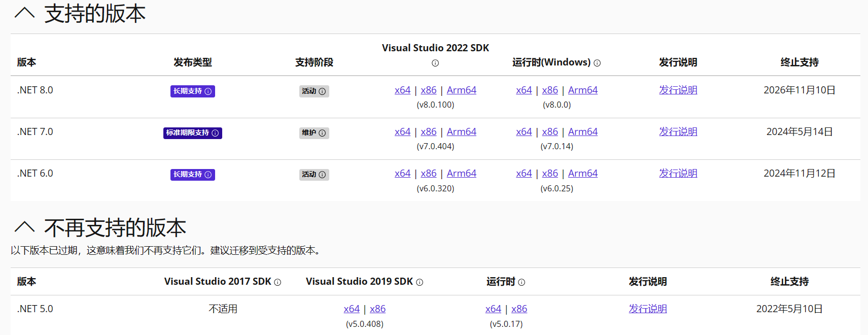Download .NET 7.0 runtime Arm64 link
The height and width of the screenshot is (335, 868).
[583, 131]
